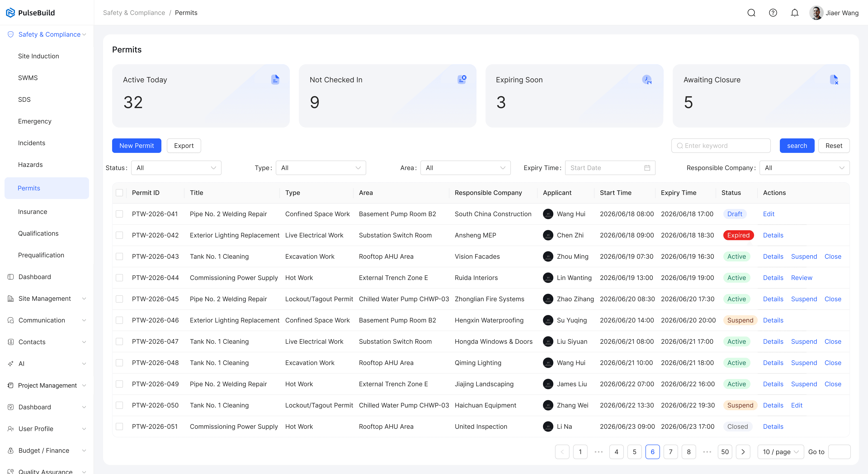Image resolution: width=868 pixels, height=474 pixels.
Task: Open the notifications bell icon
Action: point(795,13)
